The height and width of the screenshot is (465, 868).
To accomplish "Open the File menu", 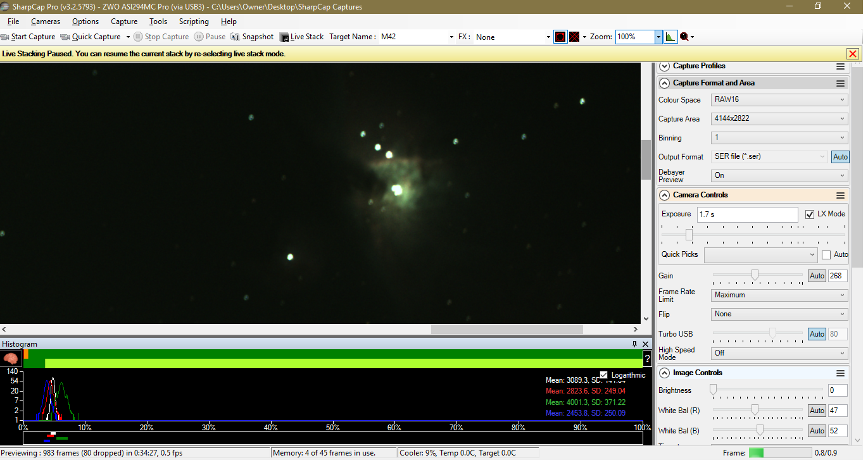I will click(x=13, y=22).
